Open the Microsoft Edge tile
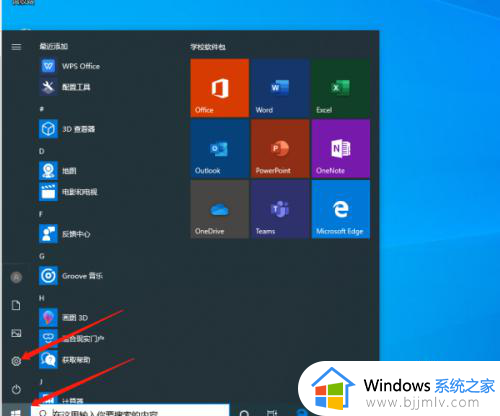 (x=341, y=209)
